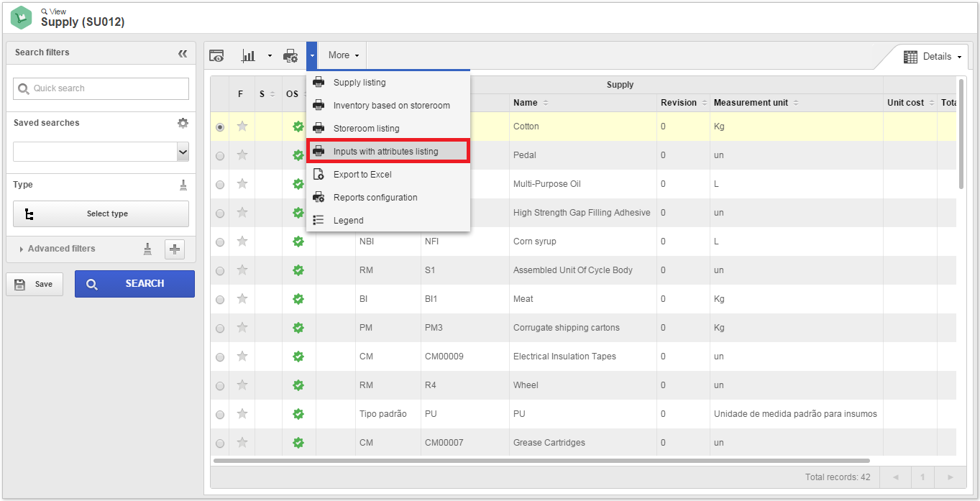The height and width of the screenshot is (501, 980).
Task: Select the Pedal row radio button
Action: point(220,155)
